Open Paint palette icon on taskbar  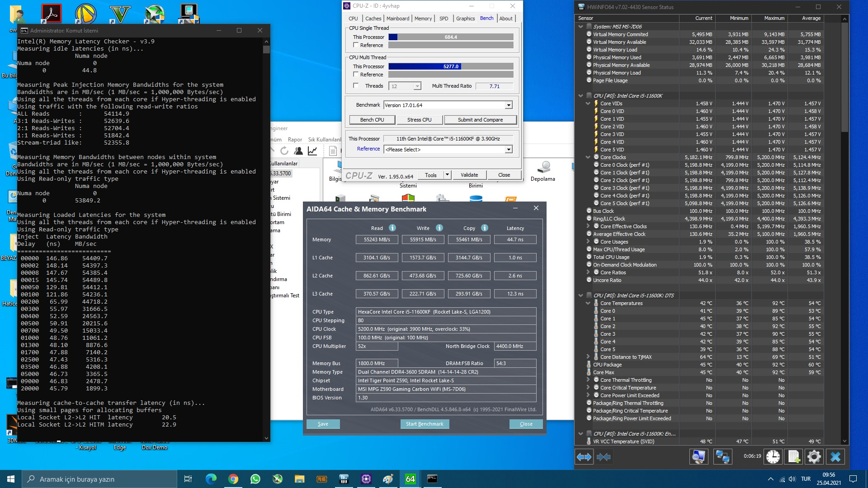[x=388, y=479]
